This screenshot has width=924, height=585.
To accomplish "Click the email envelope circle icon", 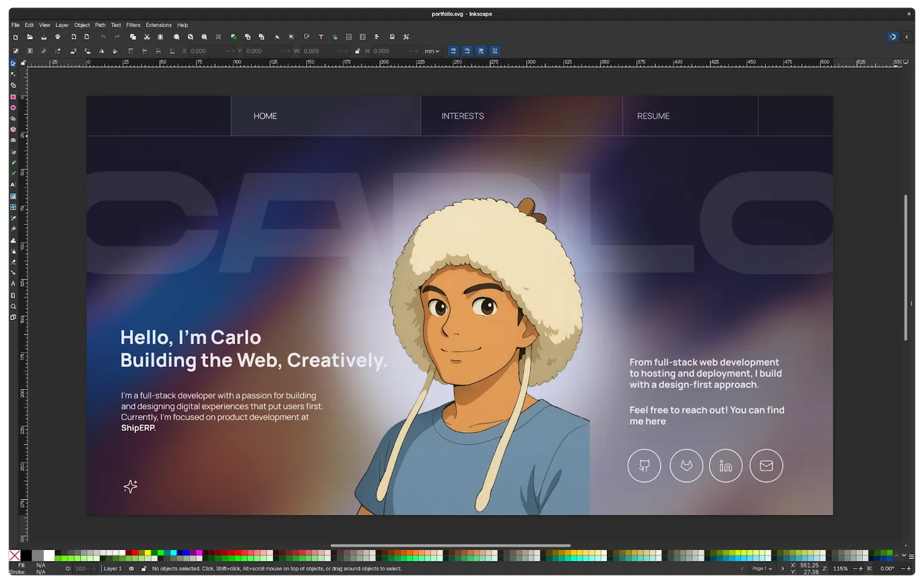I will pyautogui.click(x=766, y=466).
